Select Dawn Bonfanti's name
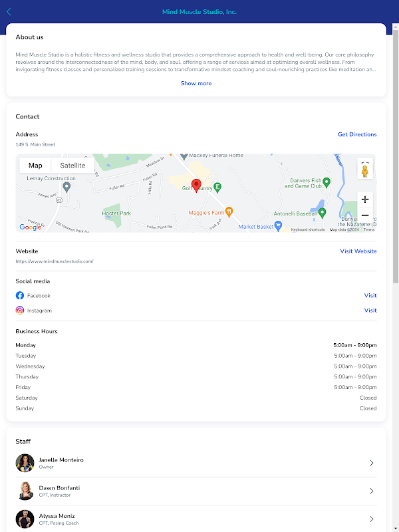Image resolution: width=399 pixels, height=532 pixels. click(59, 488)
